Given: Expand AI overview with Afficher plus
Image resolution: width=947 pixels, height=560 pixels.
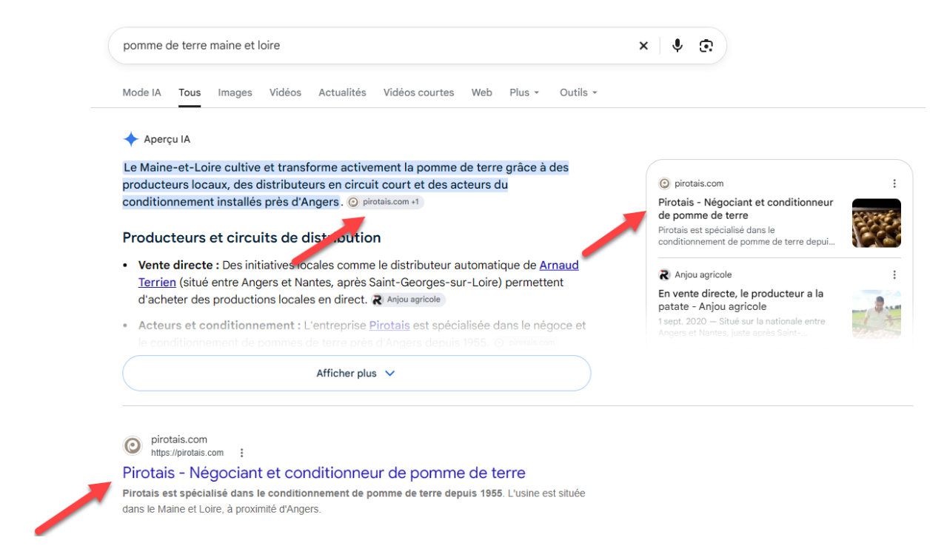Looking at the screenshot, I should click(x=356, y=374).
